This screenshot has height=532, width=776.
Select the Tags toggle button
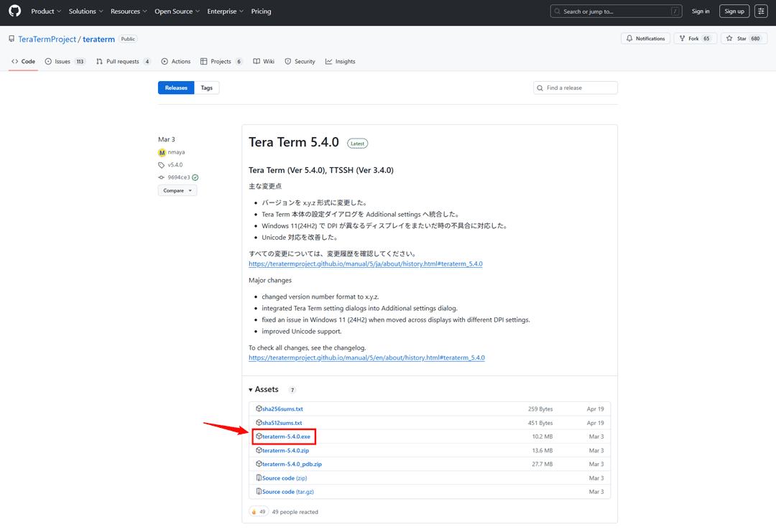tap(206, 88)
